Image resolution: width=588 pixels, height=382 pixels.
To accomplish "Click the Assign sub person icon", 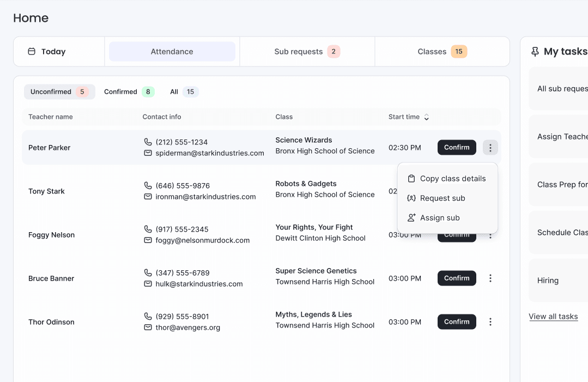I will click(411, 217).
